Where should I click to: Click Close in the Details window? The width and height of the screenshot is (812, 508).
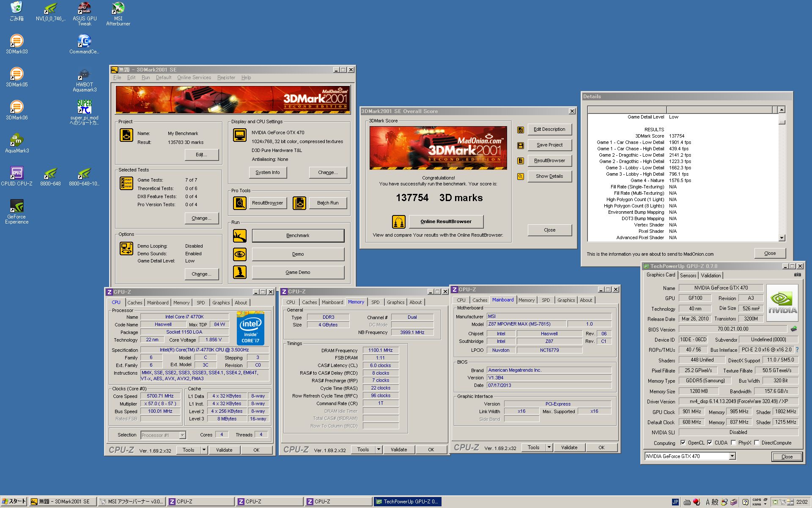[x=770, y=253]
